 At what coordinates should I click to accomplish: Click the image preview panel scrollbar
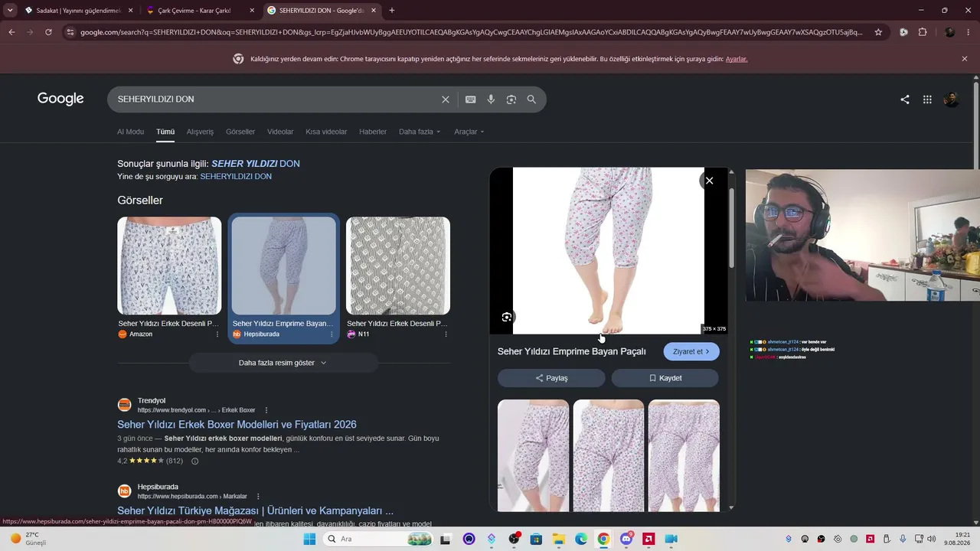(731, 228)
